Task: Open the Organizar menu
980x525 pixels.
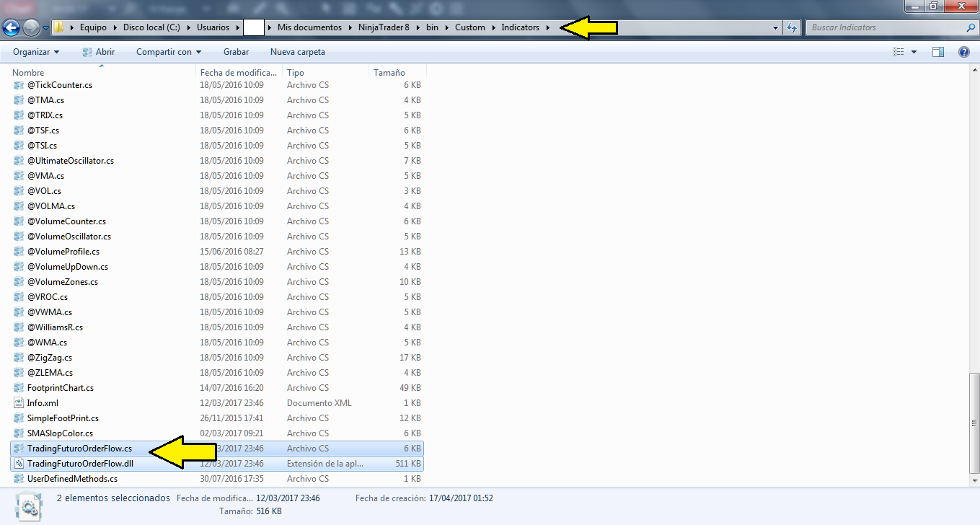Action: coord(36,52)
